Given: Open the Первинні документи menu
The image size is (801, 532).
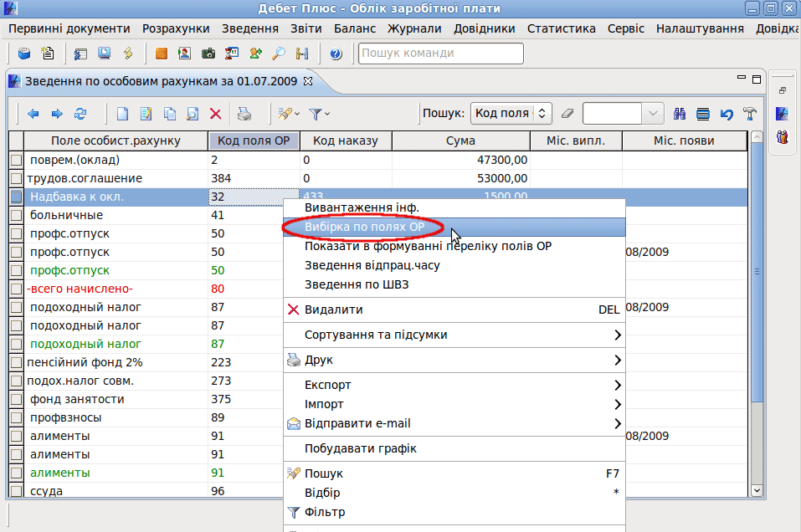Looking at the screenshot, I should 69,28.
